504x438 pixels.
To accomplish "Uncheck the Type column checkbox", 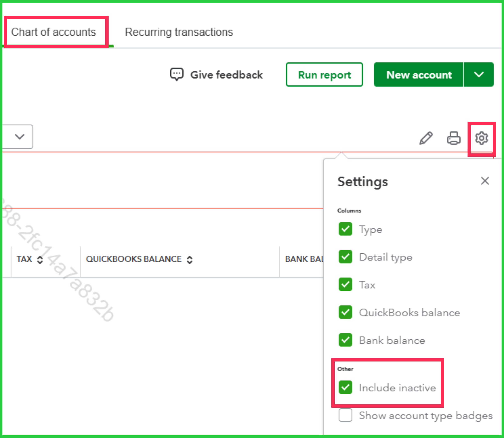I will pos(345,229).
